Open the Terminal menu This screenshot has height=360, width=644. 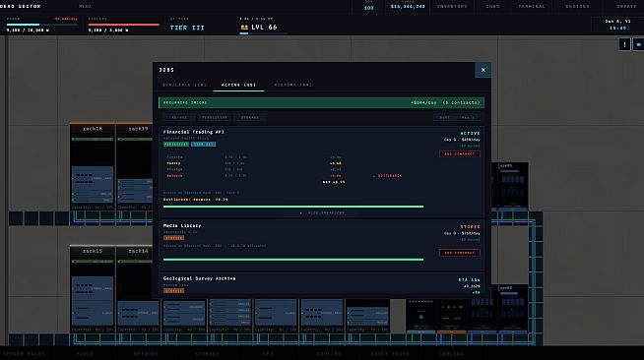coord(532,7)
